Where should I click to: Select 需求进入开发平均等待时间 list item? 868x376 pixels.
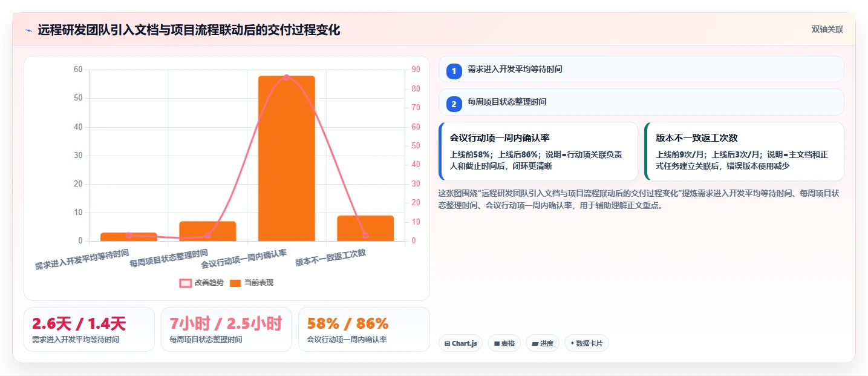pos(641,69)
